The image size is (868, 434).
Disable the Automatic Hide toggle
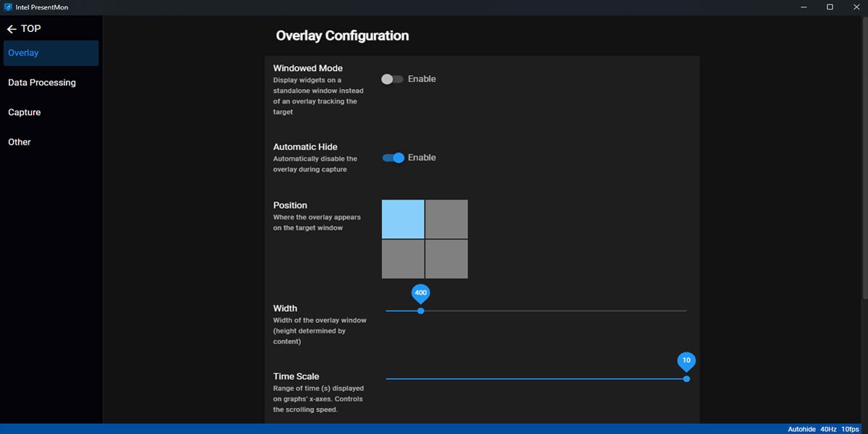pyautogui.click(x=393, y=158)
